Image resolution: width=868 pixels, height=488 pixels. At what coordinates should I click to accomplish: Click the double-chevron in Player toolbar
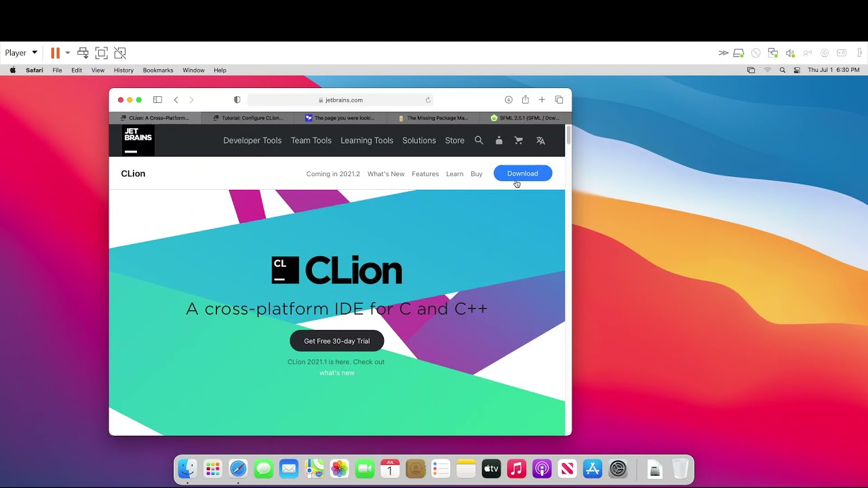(x=724, y=53)
